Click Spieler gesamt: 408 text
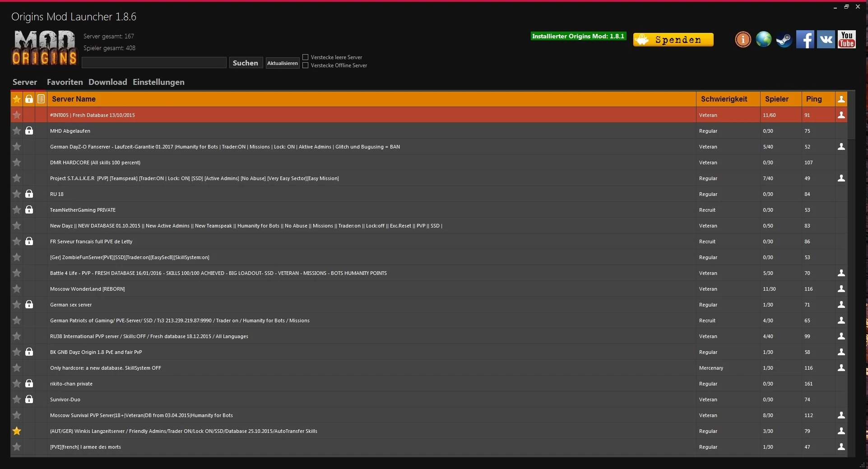Viewport: 868px width, 469px height. 109,48
